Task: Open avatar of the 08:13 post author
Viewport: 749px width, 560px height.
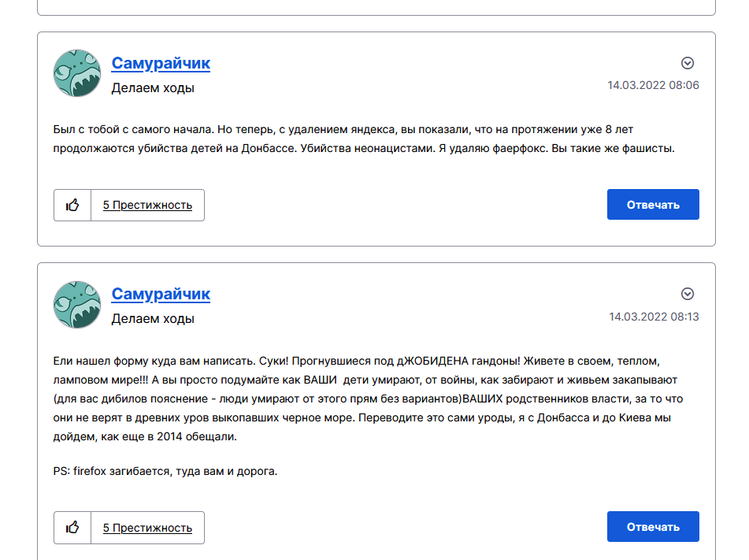Action: pyautogui.click(x=77, y=304)
